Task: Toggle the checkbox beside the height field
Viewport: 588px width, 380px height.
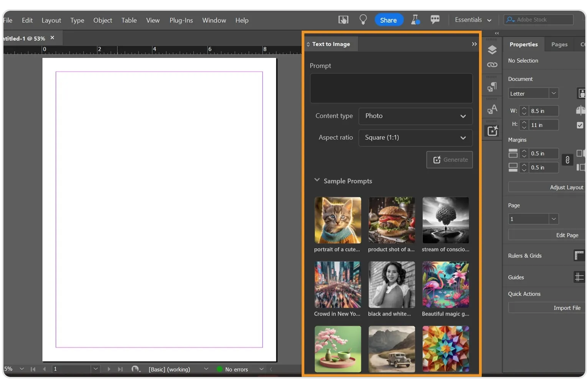Action: (580, 125)
